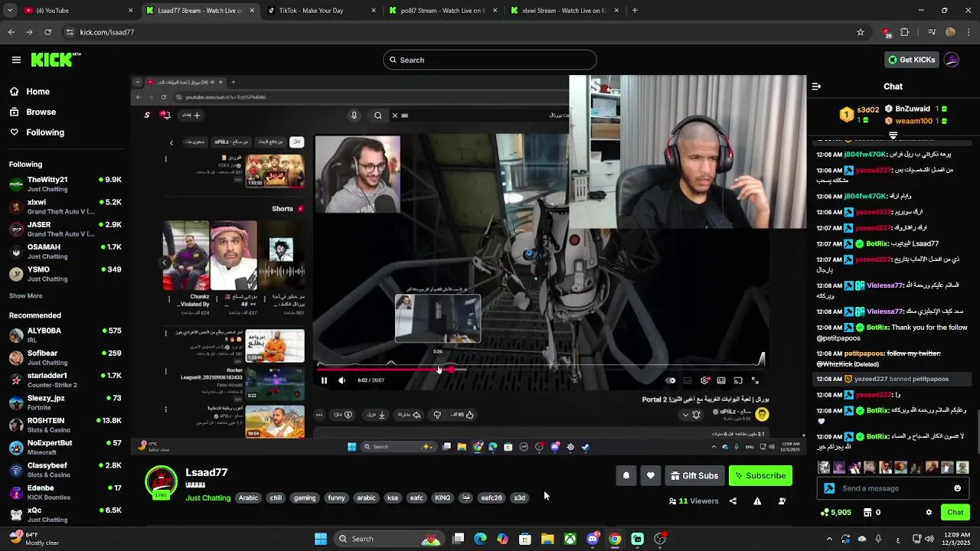The image size is (980, 551).
Task: Open JASER channel in sidebar
Action: [65, 229]
